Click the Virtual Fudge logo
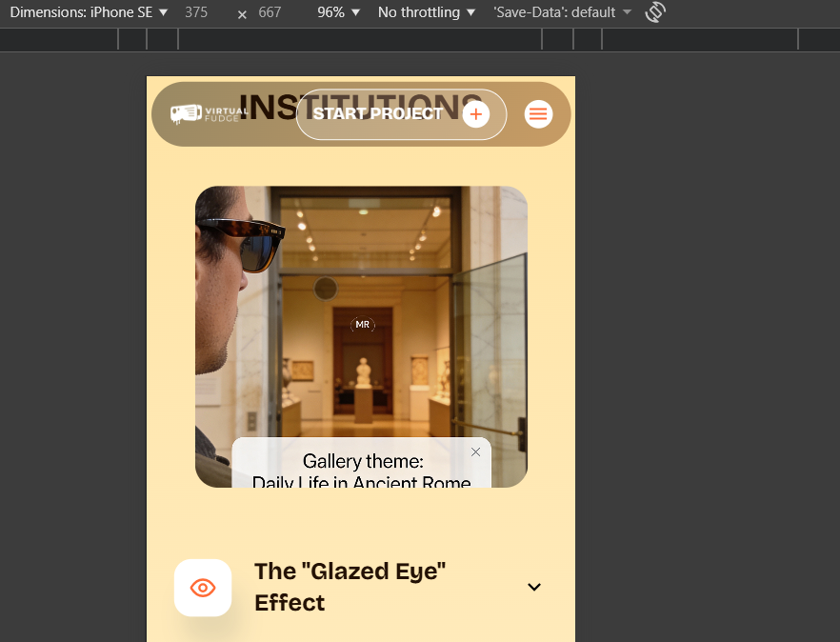840x642 pixels. point(209,114)
